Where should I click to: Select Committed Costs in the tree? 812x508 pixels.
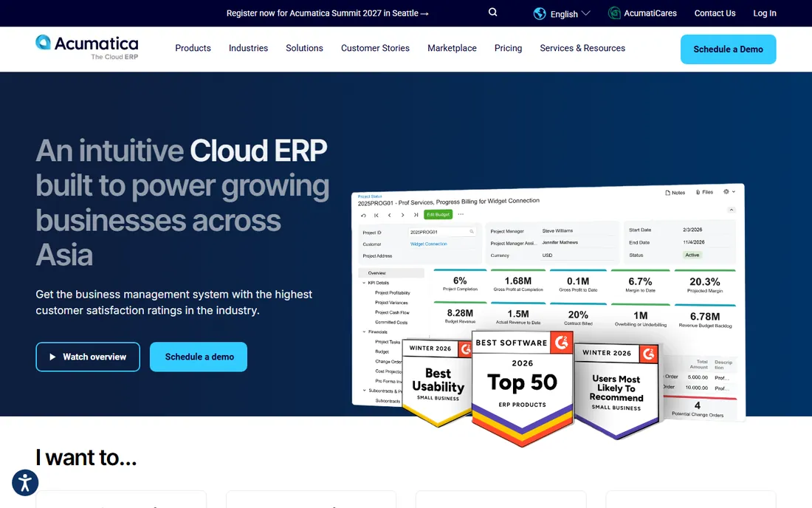[x=391, y=323]
